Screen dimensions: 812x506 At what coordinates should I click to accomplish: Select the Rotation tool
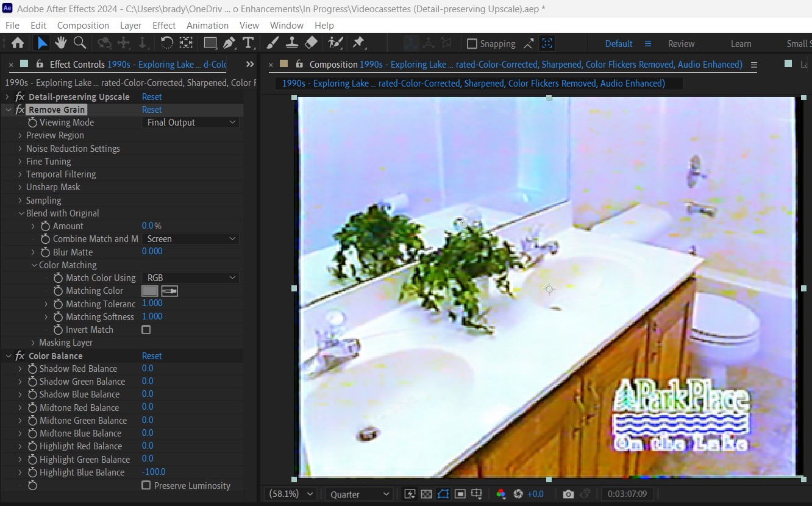166,43
